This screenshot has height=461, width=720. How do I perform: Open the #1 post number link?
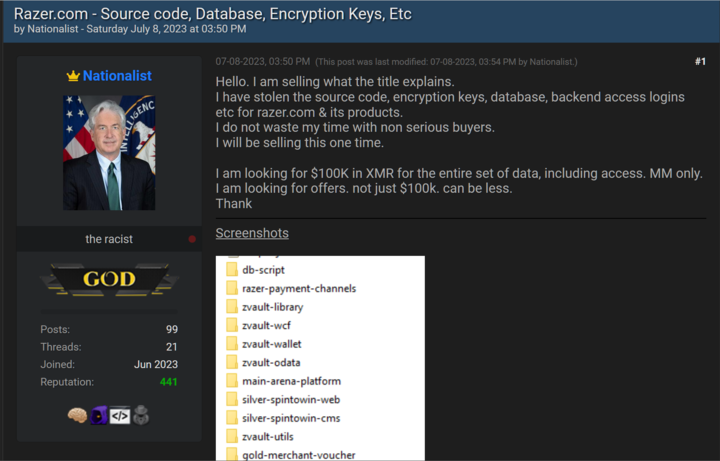(x=700, y=62)
